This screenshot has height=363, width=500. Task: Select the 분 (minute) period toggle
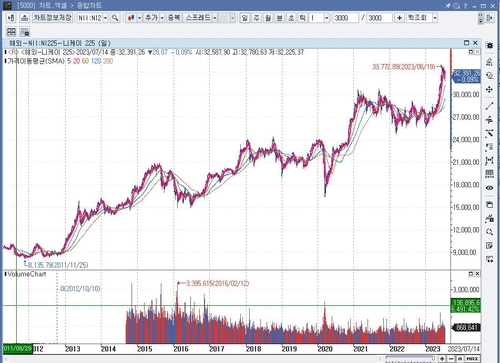point(280,18)
